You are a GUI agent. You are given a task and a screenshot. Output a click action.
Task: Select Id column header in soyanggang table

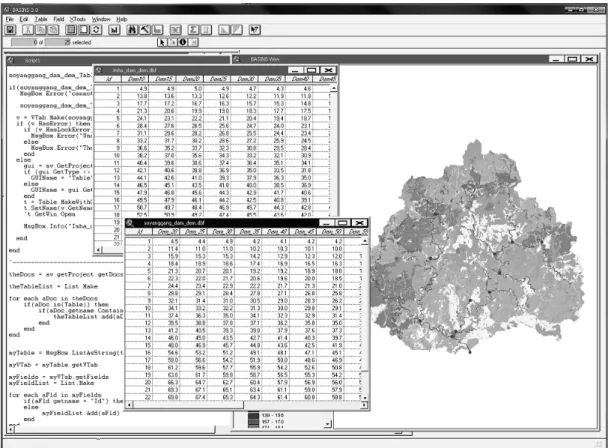(x=140, y=232)
